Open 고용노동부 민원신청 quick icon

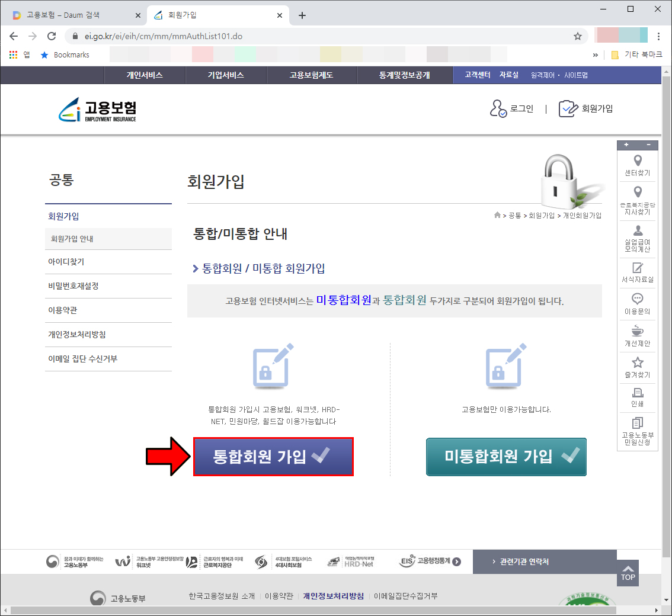(637, 431)
